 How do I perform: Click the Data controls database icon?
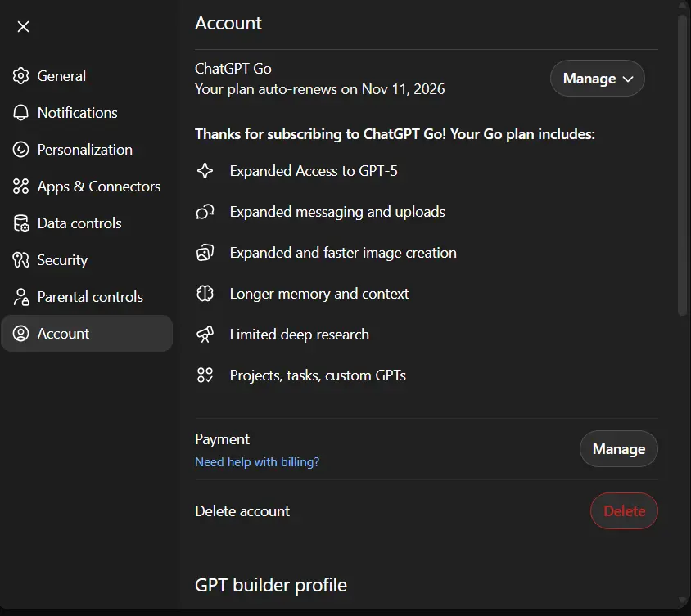[x=20, y=223]
